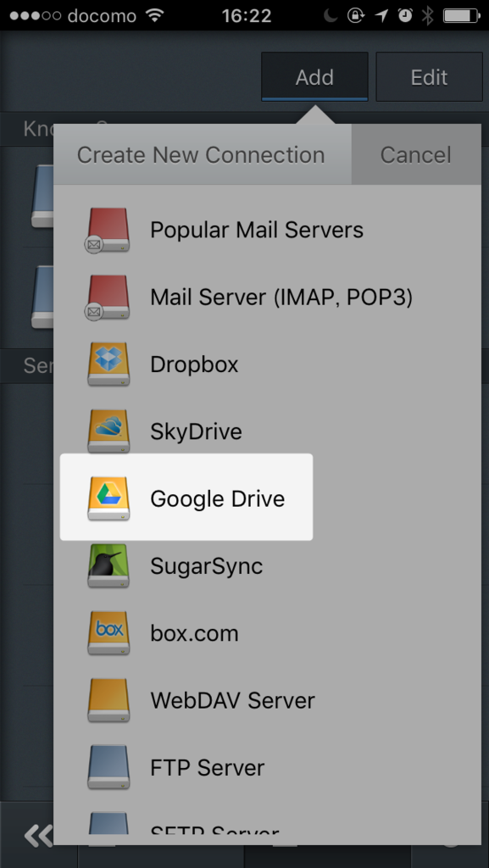Choose the SkyDrive label
Viewport: 489px width, 868px height.
(x=196, y=431)
